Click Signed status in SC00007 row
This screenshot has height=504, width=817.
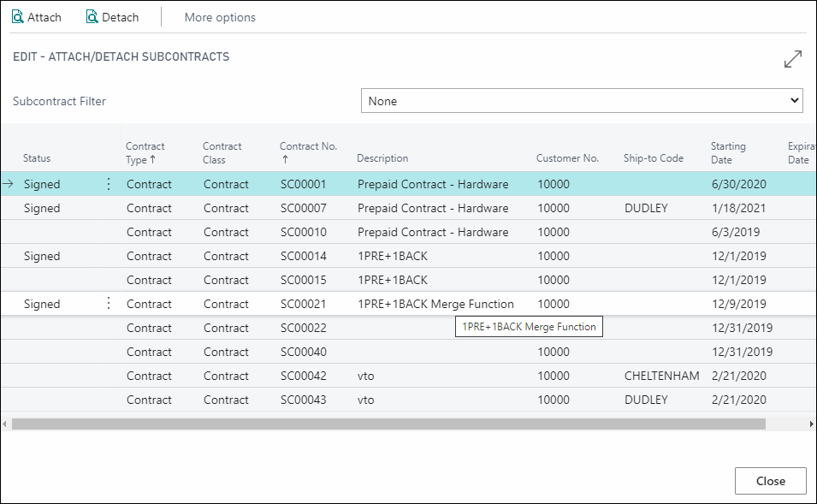(x=42, y=208)
